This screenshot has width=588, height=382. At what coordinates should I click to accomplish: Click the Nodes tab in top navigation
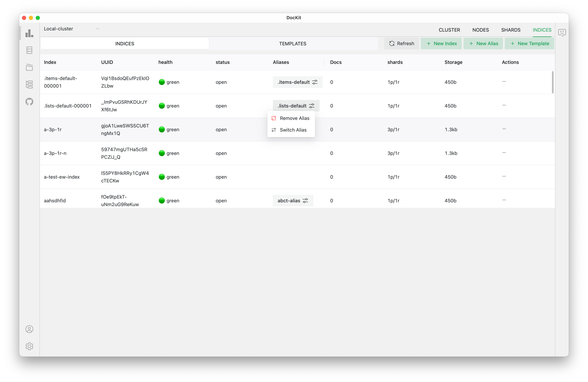481,30
